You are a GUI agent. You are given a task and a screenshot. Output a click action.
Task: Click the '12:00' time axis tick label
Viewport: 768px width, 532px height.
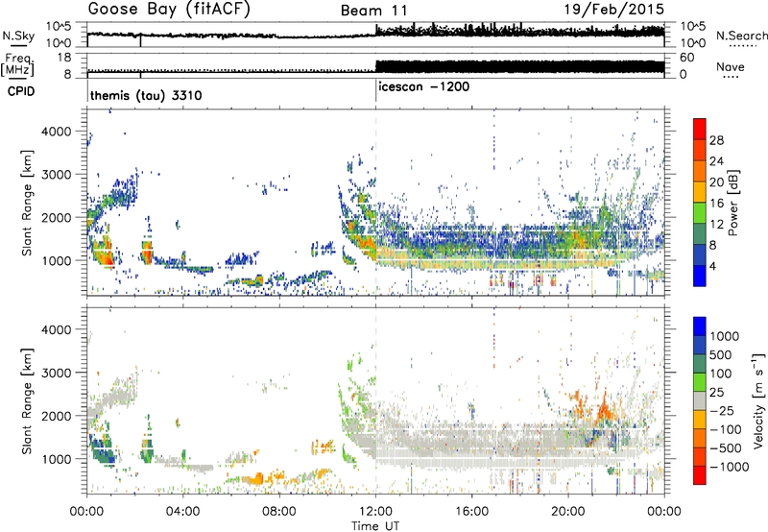pyautogui.click(x=375, y=512)
